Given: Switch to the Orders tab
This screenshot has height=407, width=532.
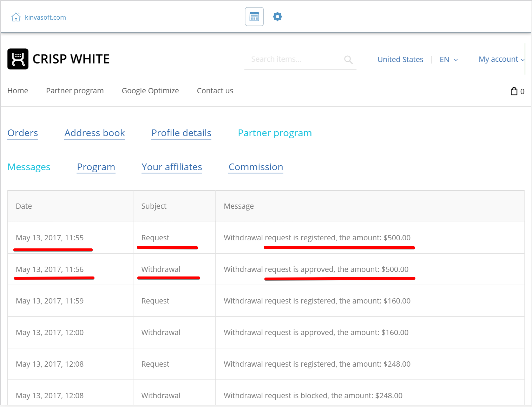Looking at the screenshot, I should pyautogui.click(x=23, y=133).
